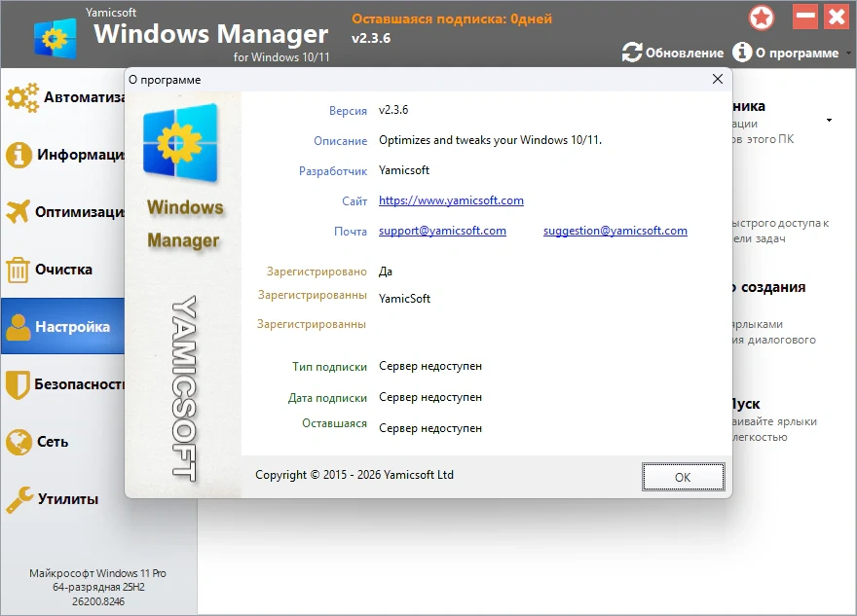Click the Очистка trash bin icon
The width and height of the screenshot is (857, 616).
tap(18, 270)
